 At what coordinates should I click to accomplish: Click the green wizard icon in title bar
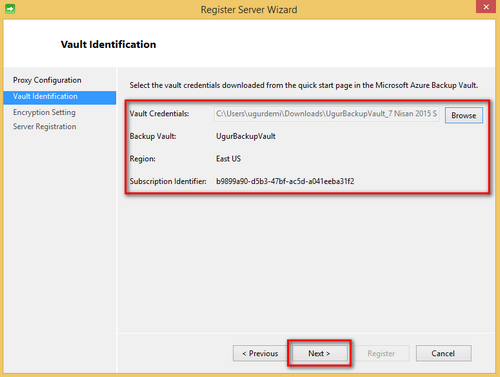(x=10, y=9)
